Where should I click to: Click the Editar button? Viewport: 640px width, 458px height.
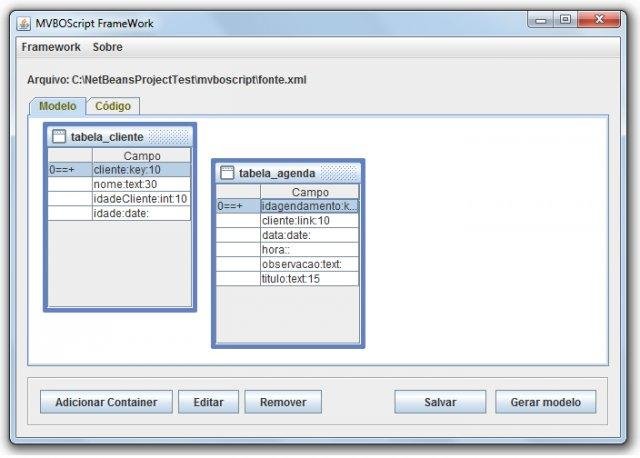(208, 402)
